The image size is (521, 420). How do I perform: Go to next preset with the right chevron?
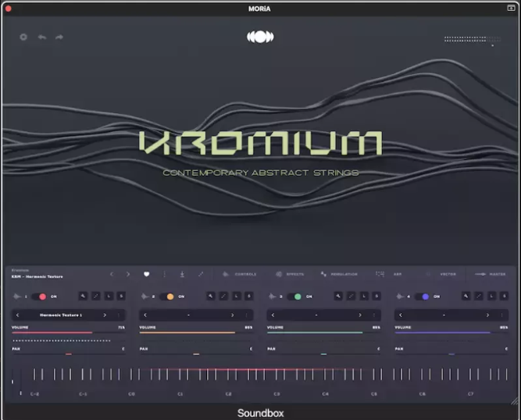[128, 274]
